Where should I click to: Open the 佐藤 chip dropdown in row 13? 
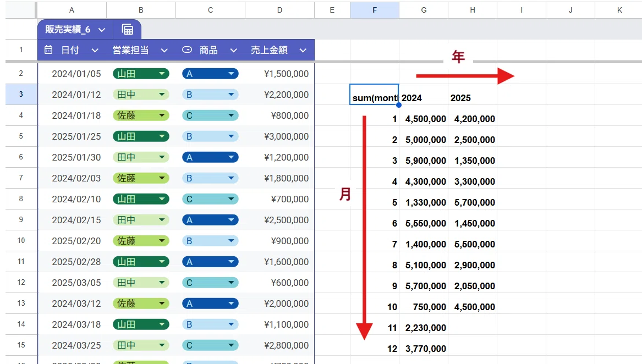point(162,304)
